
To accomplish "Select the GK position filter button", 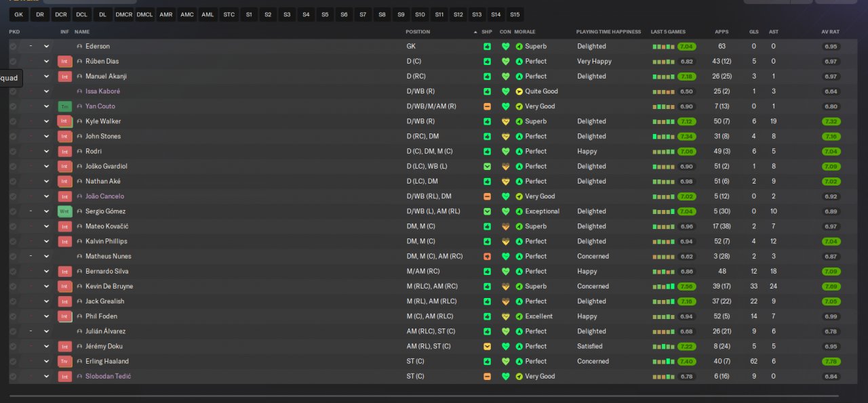I will 18,14.
